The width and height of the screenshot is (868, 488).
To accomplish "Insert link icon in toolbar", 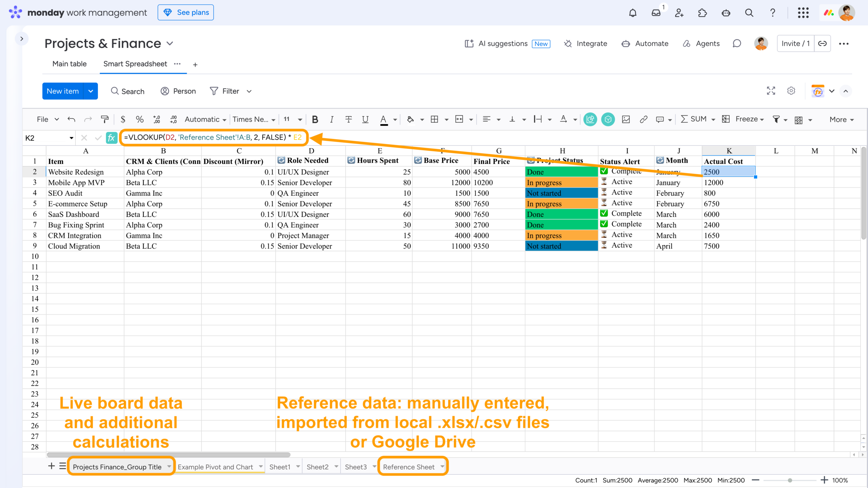I will click(x=644, y=119).
